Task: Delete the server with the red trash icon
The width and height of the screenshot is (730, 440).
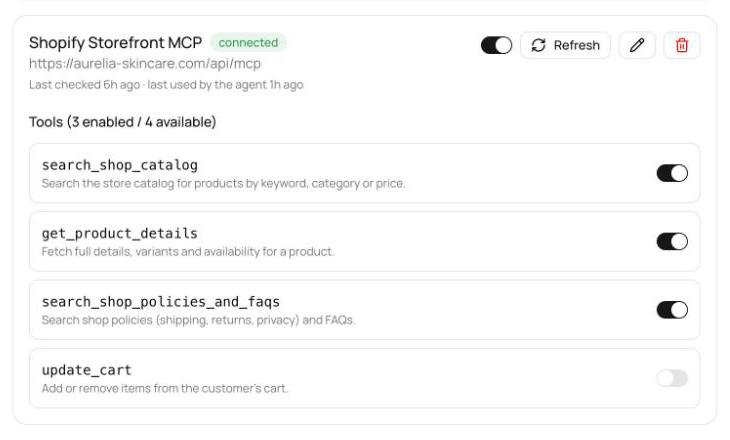Action: tap(682, 45)
